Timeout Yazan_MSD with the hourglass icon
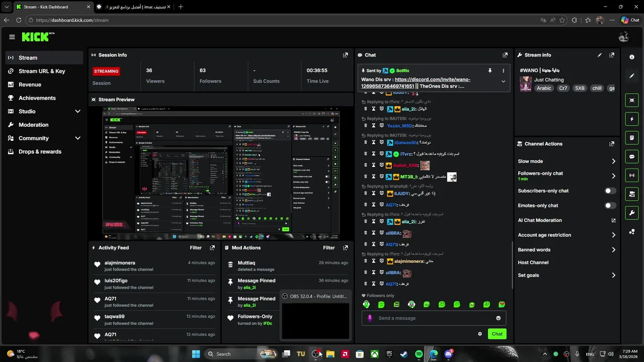 [x=373, y=126]
